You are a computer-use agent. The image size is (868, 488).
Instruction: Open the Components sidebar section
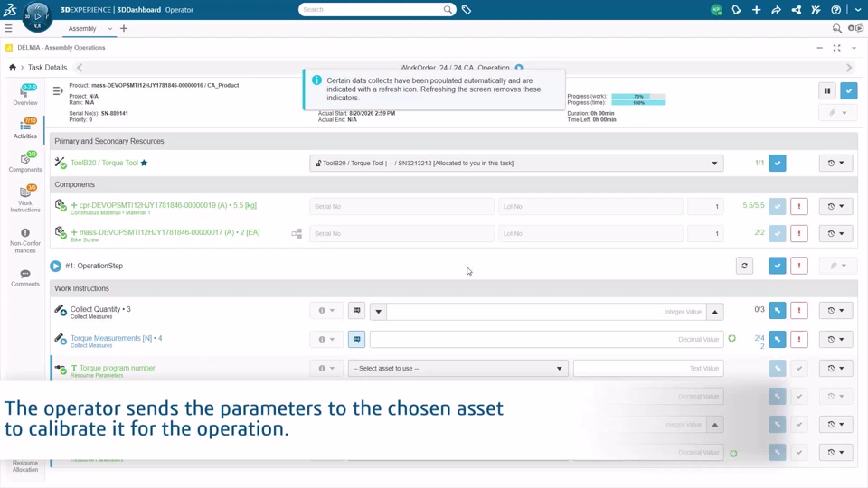25,162
